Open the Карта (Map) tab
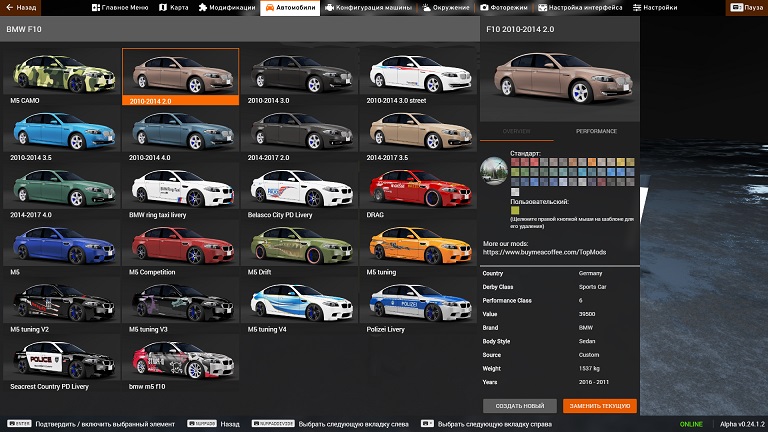This screenshot has height=432, width=768. [x=175, y=7]
